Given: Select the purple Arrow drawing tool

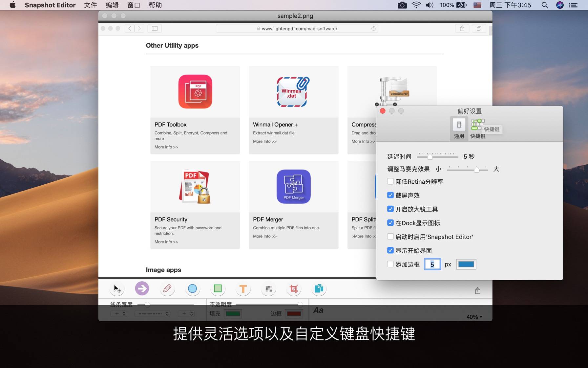Looking at the screenshot, I should (x=142, y=289).
